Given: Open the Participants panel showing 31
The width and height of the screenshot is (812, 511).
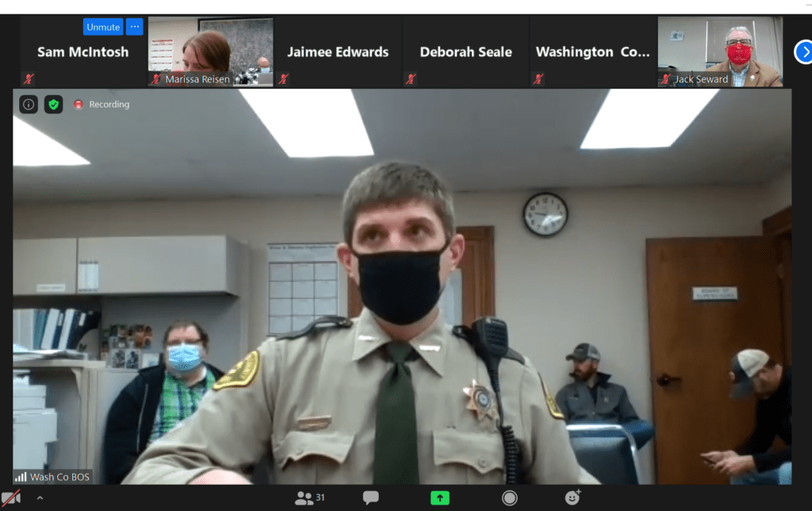Looking at the screenshot, I should coord(310,498).
